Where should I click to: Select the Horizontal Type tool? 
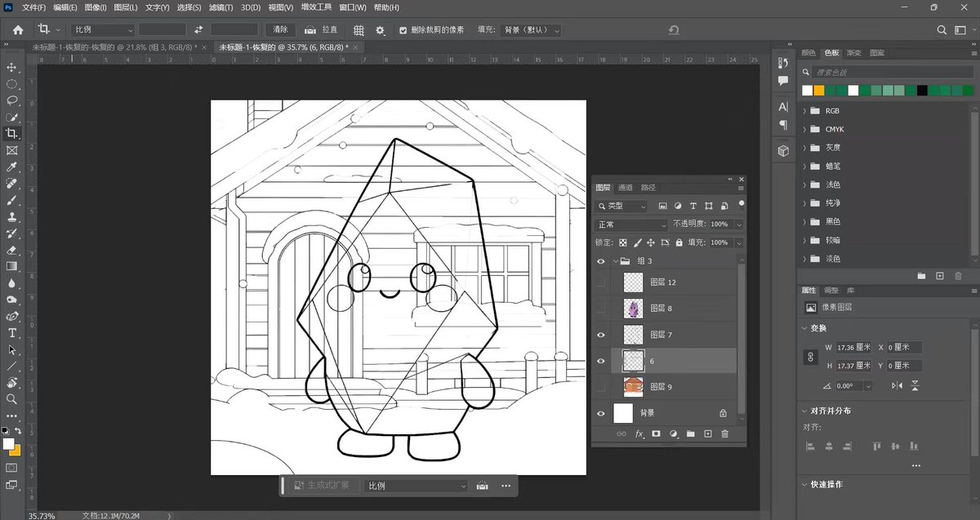pyautogui.click(x=11, y=333)
